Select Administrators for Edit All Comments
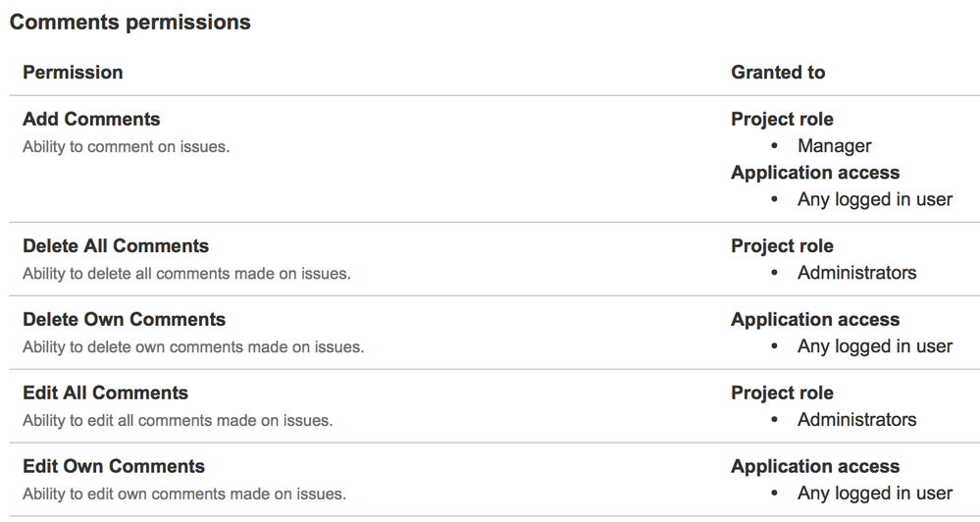Viewport: 980px width, 522px height. point(856,420)
